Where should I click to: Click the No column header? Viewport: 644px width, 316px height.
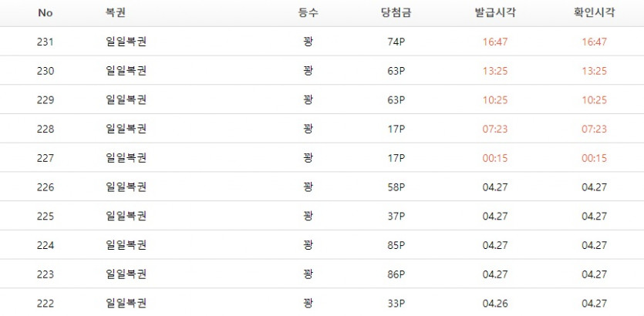(45, 13)
